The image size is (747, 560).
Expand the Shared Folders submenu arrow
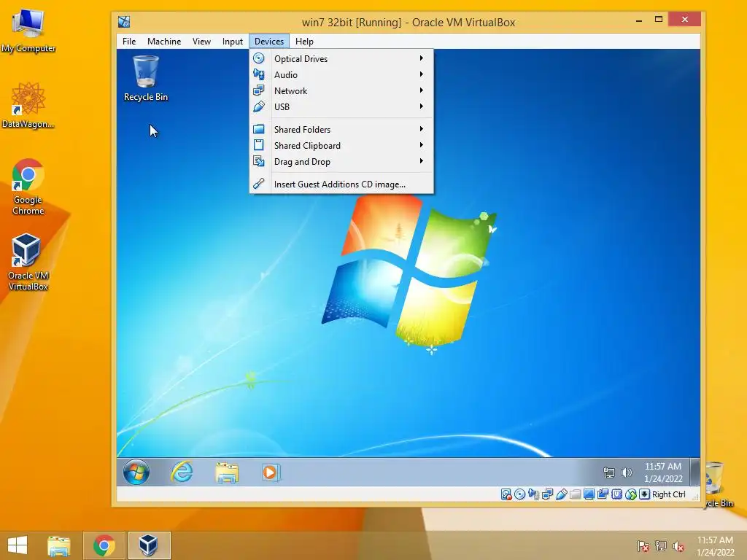pos(422,129)
